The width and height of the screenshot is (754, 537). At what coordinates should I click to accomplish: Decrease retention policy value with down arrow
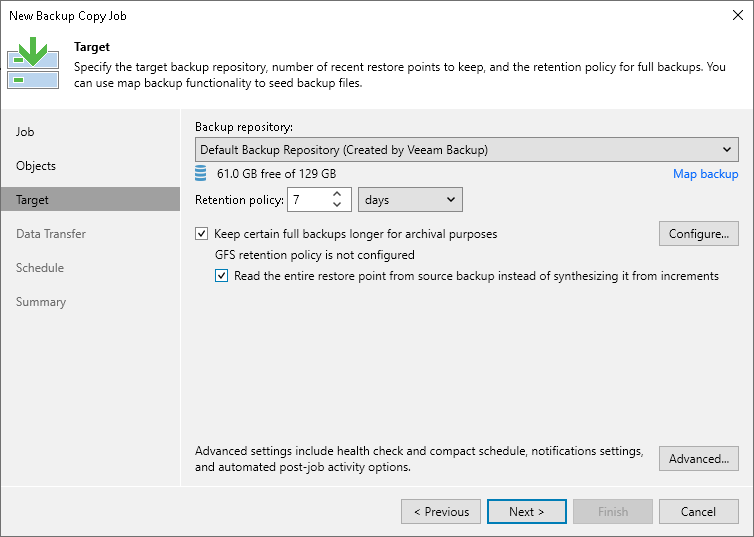coord(337,205)
